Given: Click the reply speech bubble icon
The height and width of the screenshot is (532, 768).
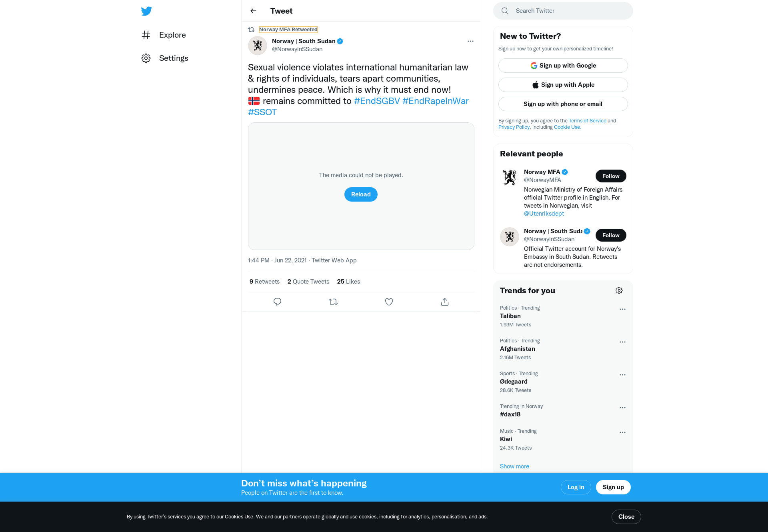Looking at the screenshot, I should 277,302.
